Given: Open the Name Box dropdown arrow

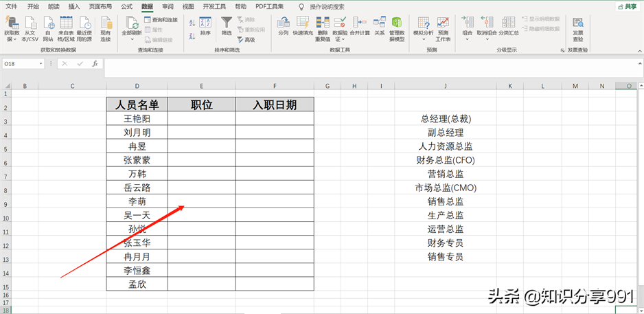Looking at the screenshot, I should point(41,63).
